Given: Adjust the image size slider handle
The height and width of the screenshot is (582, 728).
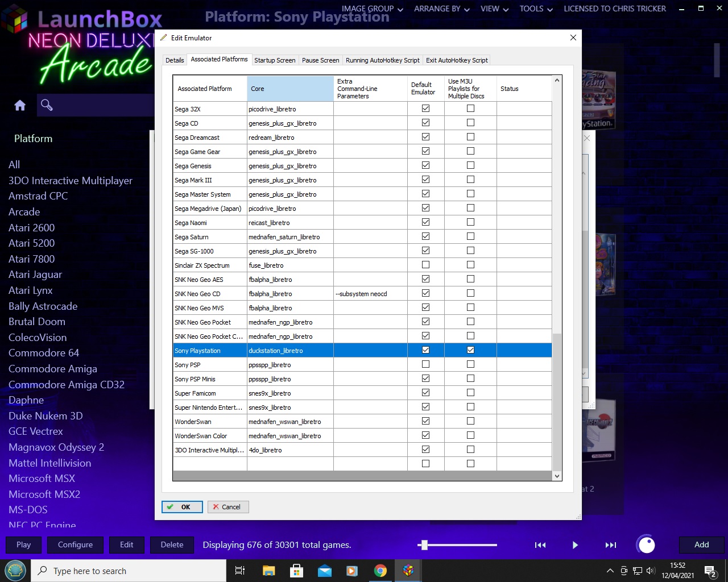Looking at the screenshot, I should [424, 545].
